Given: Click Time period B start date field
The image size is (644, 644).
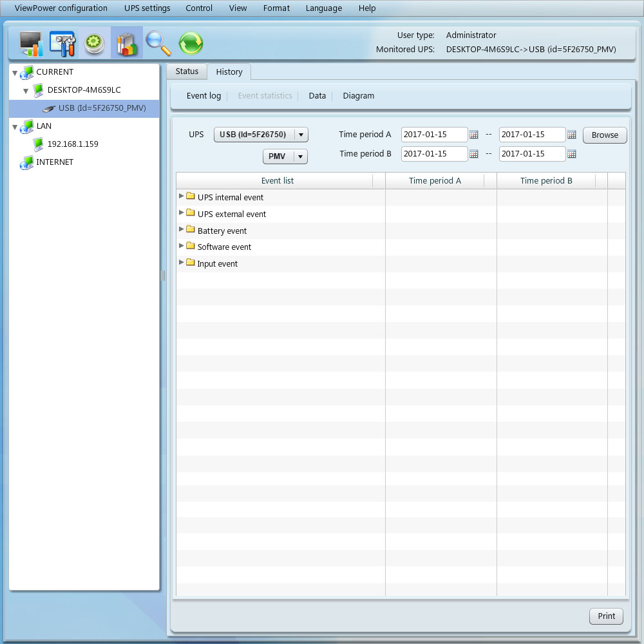Looking at the screenshot, I should 434,154.
